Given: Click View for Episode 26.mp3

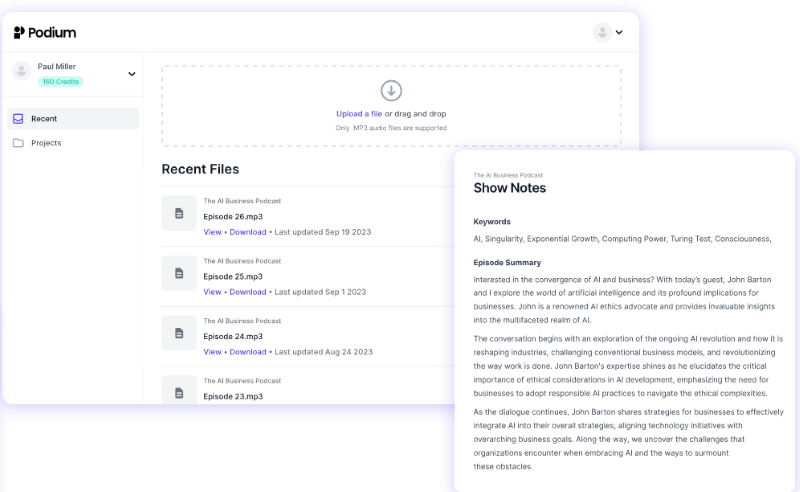Looking at the screenshot, I should click(x=212, y=232).
